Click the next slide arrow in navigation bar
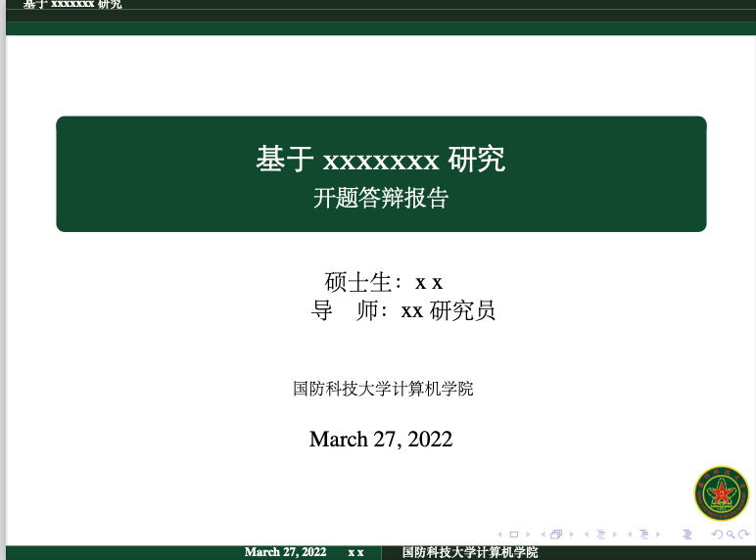This screenshot has height=560, width=756. coord(527,535)
